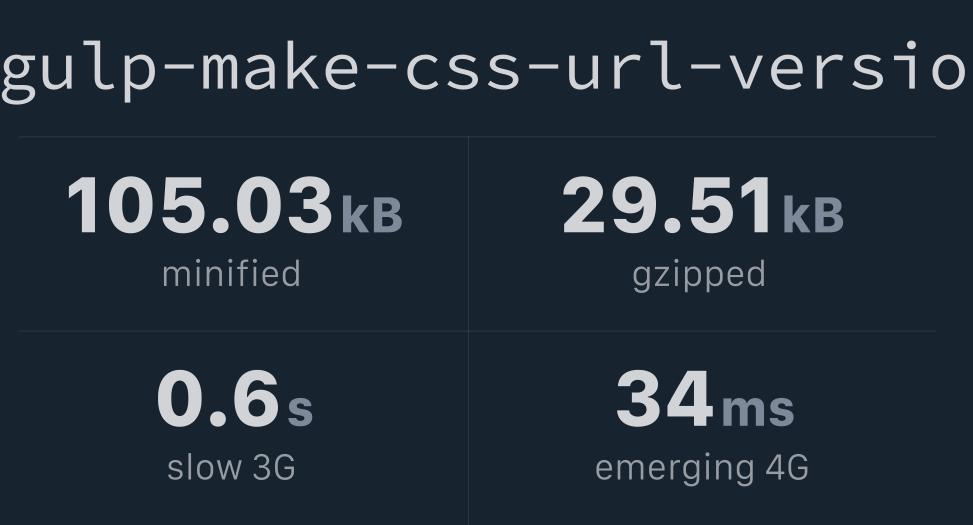Click the 'ms' unit after 34
The image size is (973, 525).
tap(758, 410)
